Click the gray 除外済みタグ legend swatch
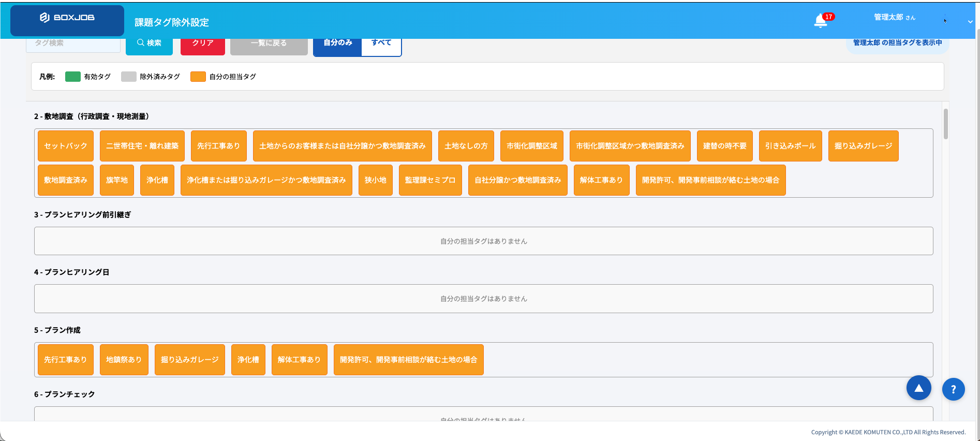 (x=129, y=77)
